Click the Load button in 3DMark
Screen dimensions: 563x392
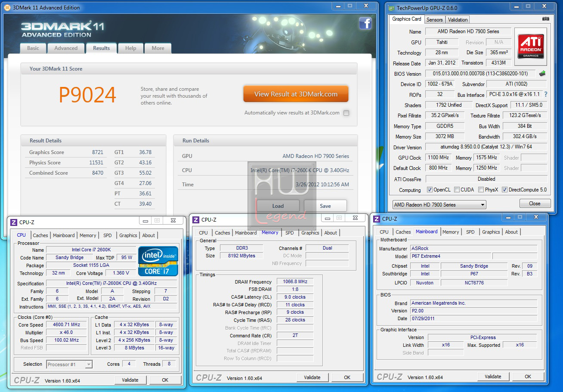point(278,206)
